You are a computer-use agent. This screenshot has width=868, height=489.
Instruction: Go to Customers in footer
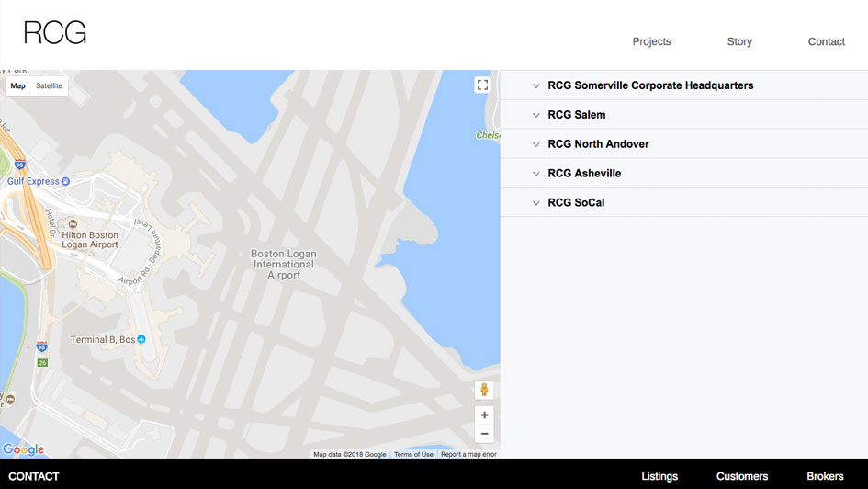(x=742, y=476)
